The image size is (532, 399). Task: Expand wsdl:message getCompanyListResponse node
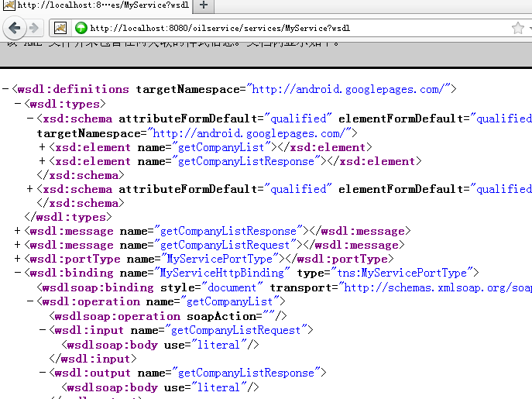(18, 231)
